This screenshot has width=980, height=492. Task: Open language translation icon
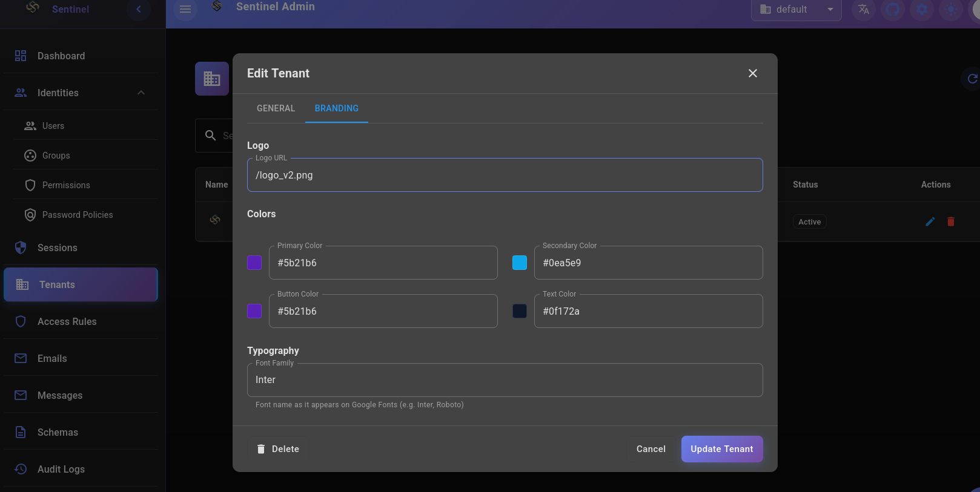864,9
